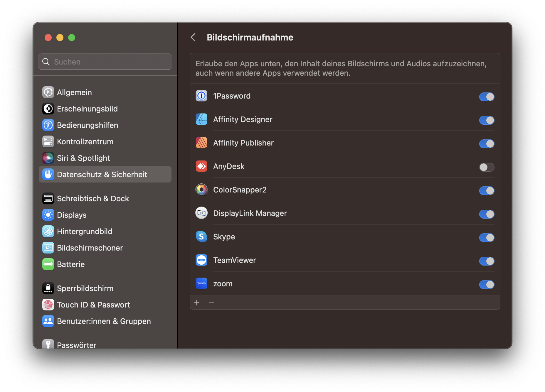Click the Affinity Publisher app icon
The height and width of the screenshot is (392, 545).
click(x=201, y=143)
